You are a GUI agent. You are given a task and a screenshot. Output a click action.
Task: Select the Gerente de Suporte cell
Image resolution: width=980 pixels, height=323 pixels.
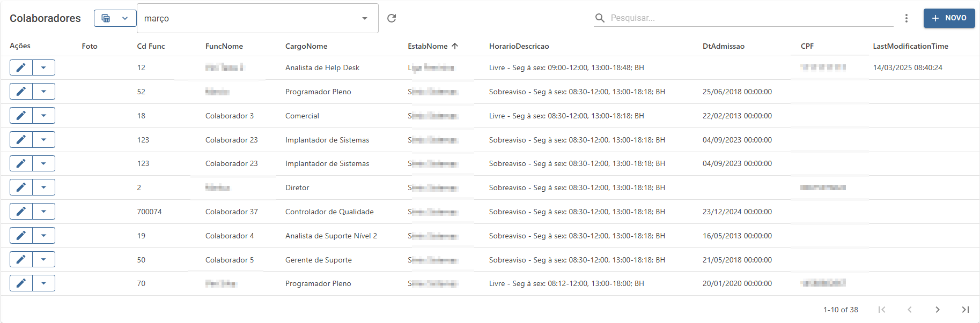(x=319, y=260)
